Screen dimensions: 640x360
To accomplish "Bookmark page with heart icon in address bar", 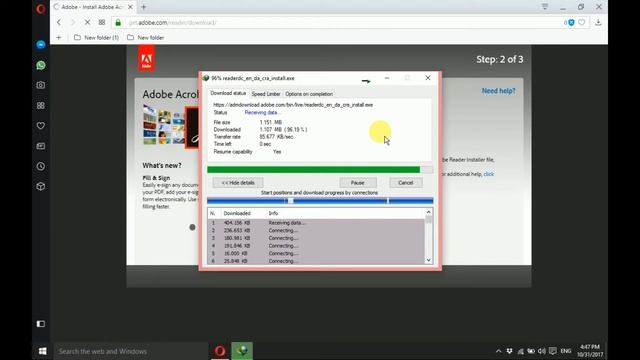I will (582, 22).
